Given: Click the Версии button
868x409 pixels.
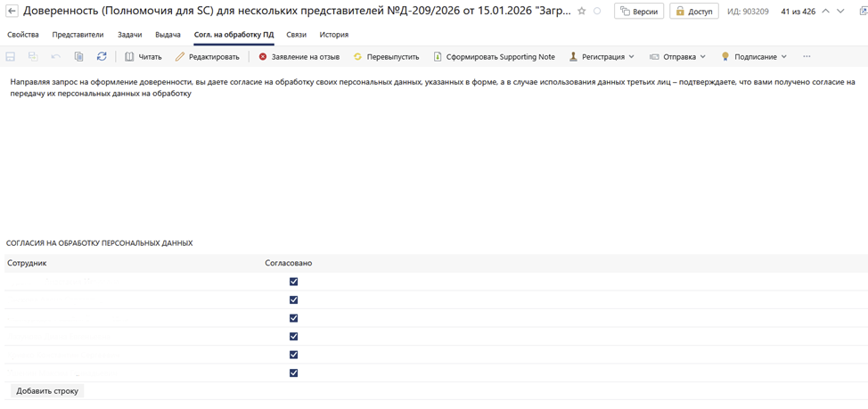Looking at the screenshot, I should [x=638, y=12].
